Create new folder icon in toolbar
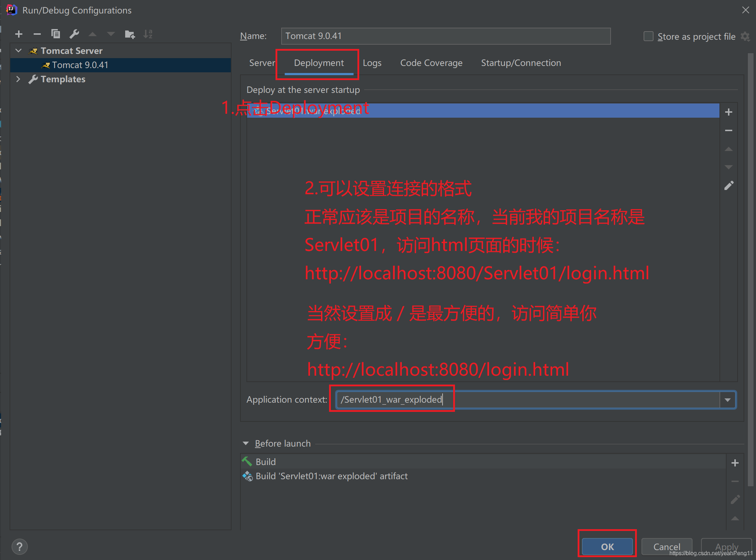This screenshot has height=560, width=756. (x=130, y=34)
